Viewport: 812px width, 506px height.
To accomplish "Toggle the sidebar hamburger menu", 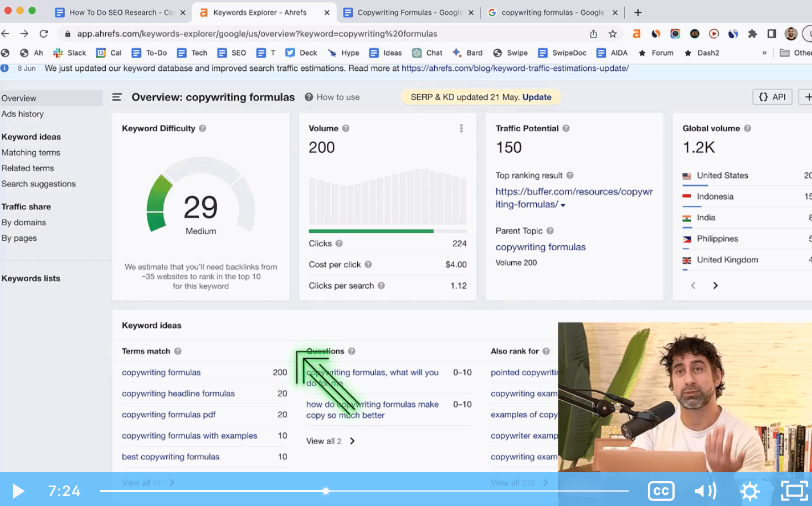I will click(x=117, y=97).
